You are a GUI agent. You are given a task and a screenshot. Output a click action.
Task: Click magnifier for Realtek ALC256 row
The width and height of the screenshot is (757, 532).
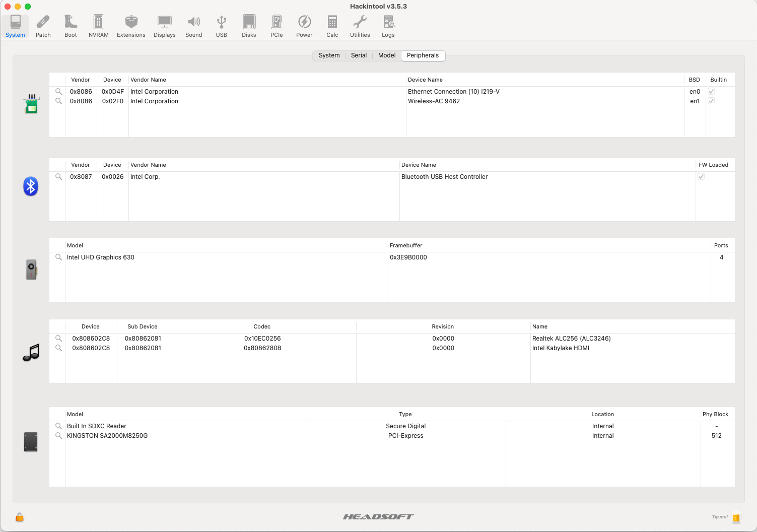(58, 339)
